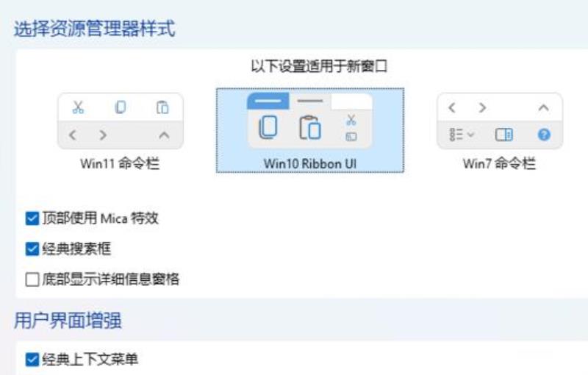This screenshot has height=375, width=588.
Task: Click the gray second tab in Ribbon preview
Action: tap(309, 101)
